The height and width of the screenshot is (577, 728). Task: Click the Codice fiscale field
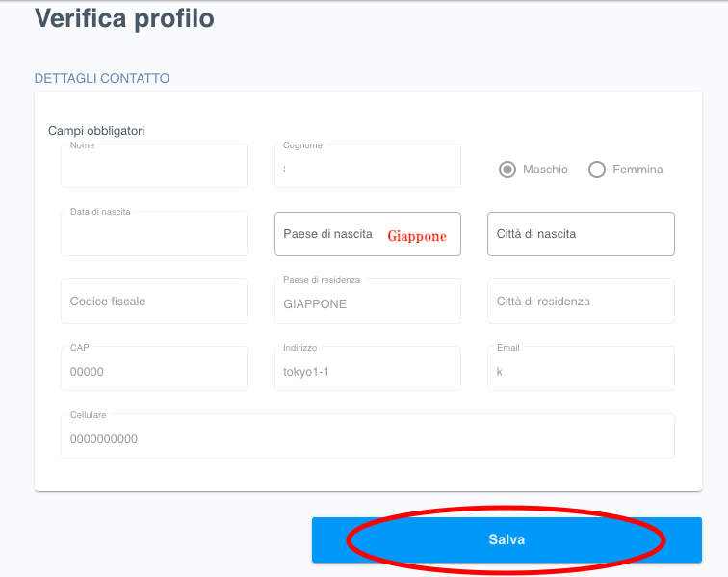155,302
